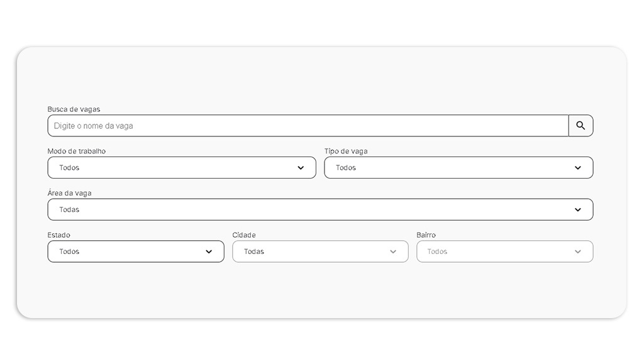Click the 'Estado' label text
The image size is (644, 337).
click(x=58, y=235)
